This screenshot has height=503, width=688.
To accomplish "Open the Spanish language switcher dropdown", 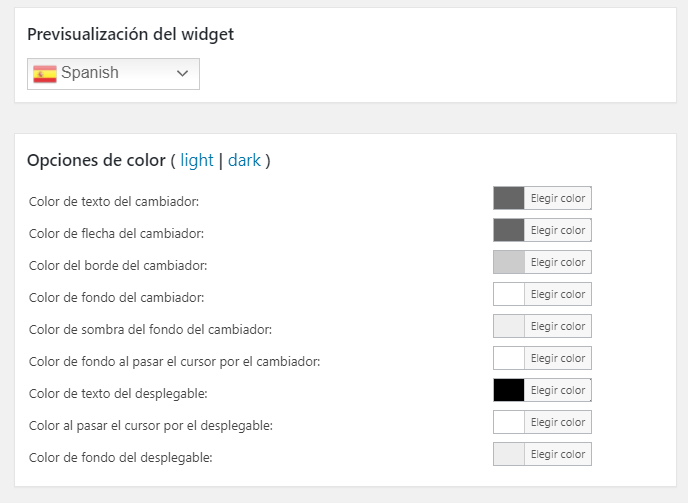I will (113, 74).
